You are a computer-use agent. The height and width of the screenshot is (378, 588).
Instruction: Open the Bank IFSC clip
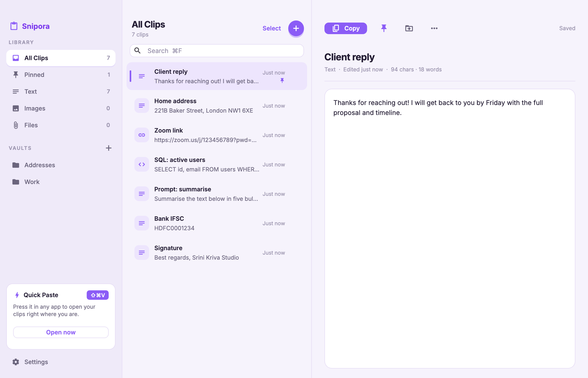coord(217,223)
